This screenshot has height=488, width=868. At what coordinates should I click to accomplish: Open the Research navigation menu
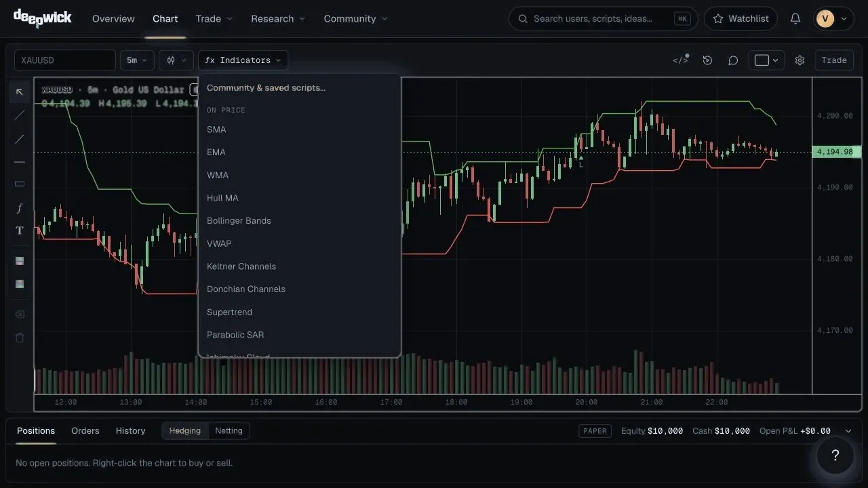pyautogui.click(x=278, y=19)
